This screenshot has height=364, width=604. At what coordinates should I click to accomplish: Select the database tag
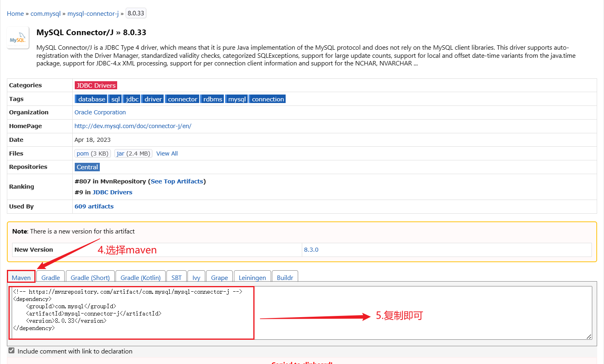coord(91,99)
